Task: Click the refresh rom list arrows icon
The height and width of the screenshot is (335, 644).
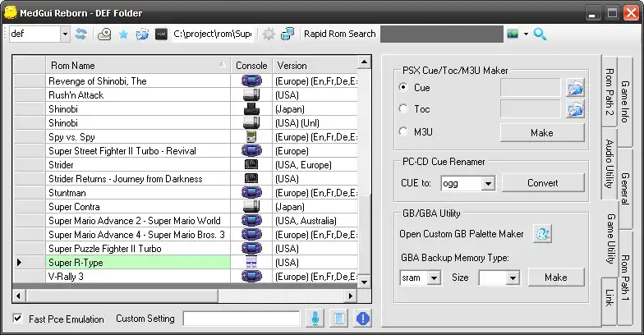Action: (80, 34)
